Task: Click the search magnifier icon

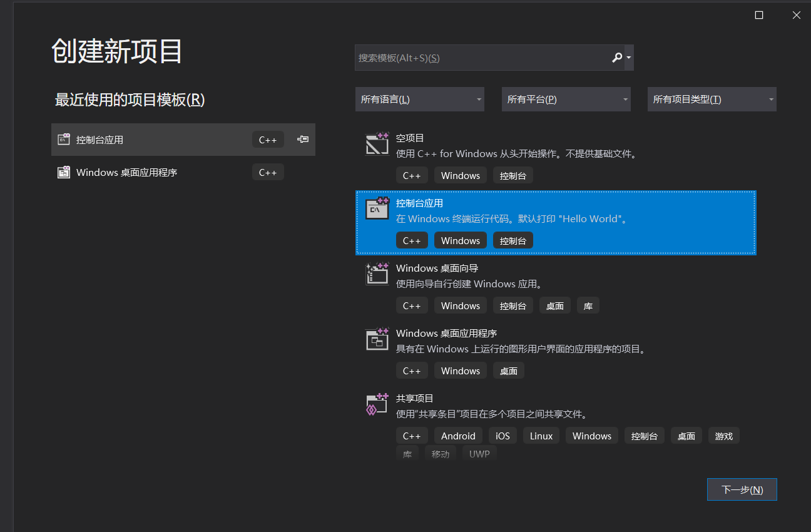Action: (616, 57)
